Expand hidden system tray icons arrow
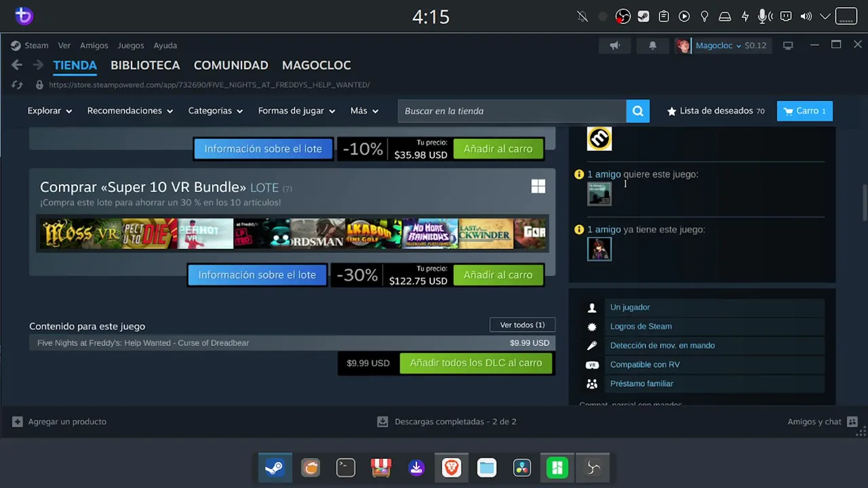 (825, 17)
